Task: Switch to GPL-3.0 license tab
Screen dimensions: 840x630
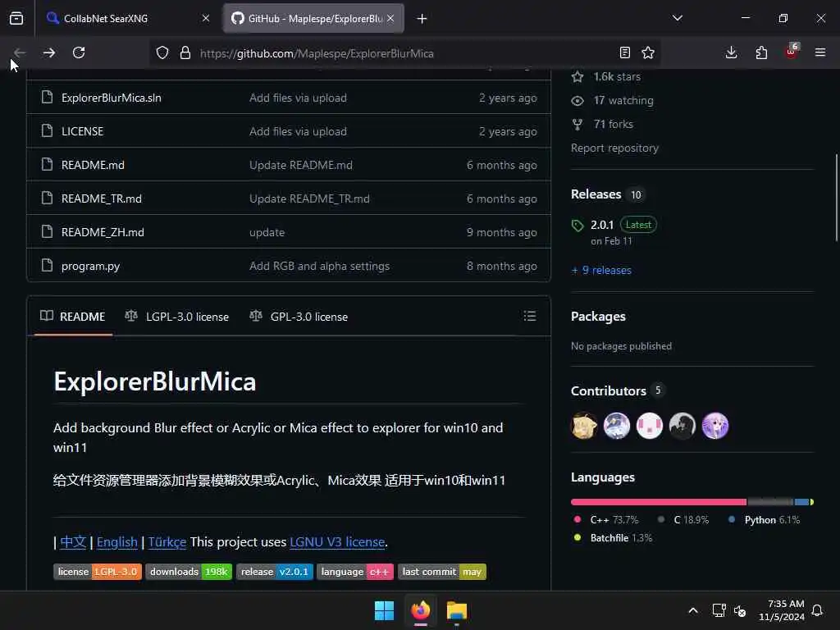Action: pos(299,317)
